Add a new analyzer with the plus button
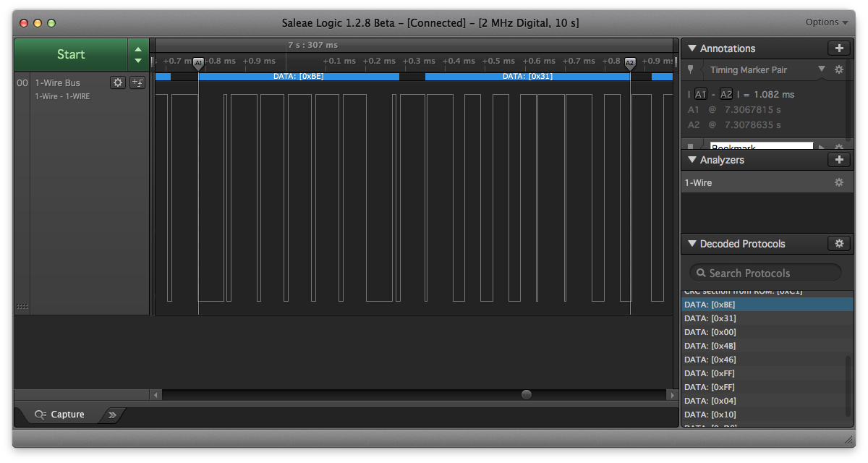The width and height of the screenshot is (868, 463). [839, 160]
